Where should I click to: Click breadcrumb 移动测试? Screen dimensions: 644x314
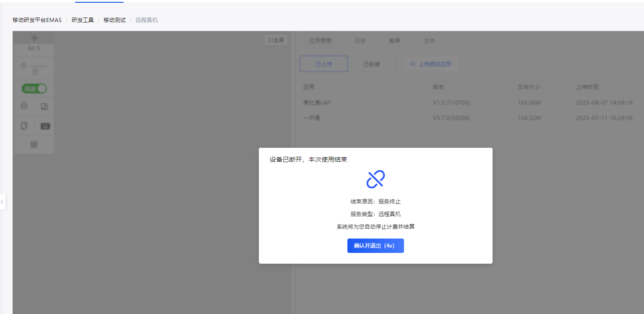pyautogui.click(x=115, y=20)
